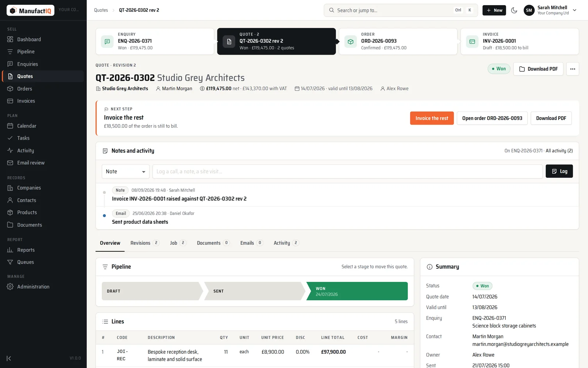Open the Pipeline sidebar icon
Viewport: 588px width, 368px height.
(10, 52)
